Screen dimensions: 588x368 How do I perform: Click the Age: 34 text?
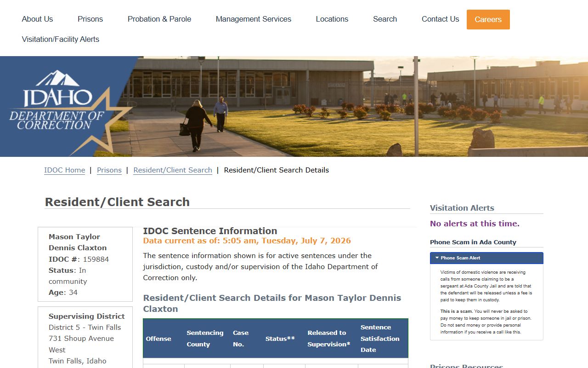(63, 293)
